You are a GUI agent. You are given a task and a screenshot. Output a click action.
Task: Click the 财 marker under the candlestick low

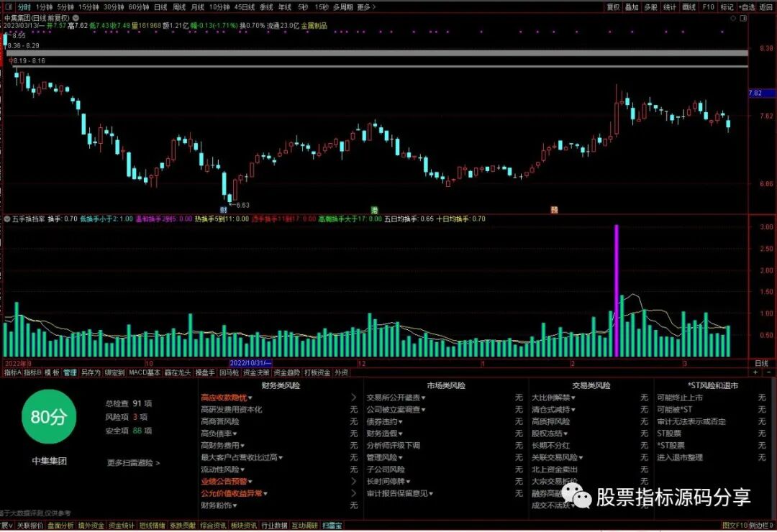click(224, 210)
